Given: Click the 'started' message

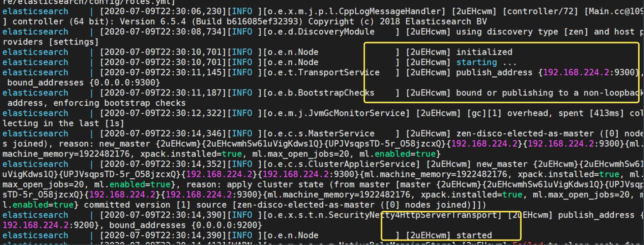Looking at the screenshot, I should [x=474, y=235].
